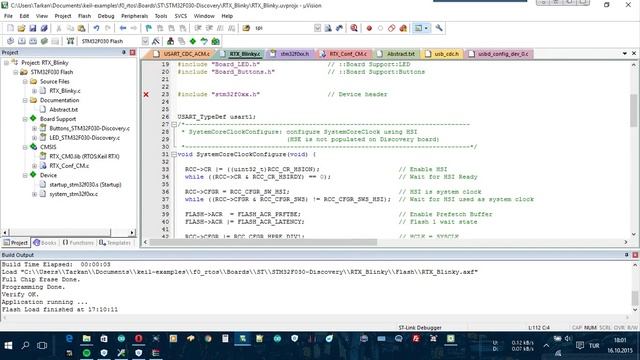Switch to the stm32f0xx.h editor tab
The width and height of the screenshot is (640, 360).
pyautogui.click(x=290, y=54)
